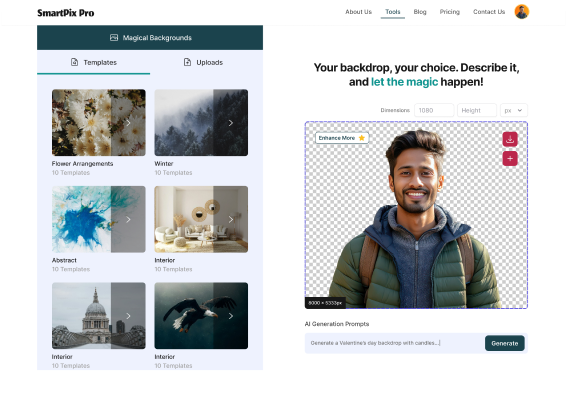Click the Generate button
Image resolution: width=566 pixels, height=401 pixels.
[x=504, y=343]
